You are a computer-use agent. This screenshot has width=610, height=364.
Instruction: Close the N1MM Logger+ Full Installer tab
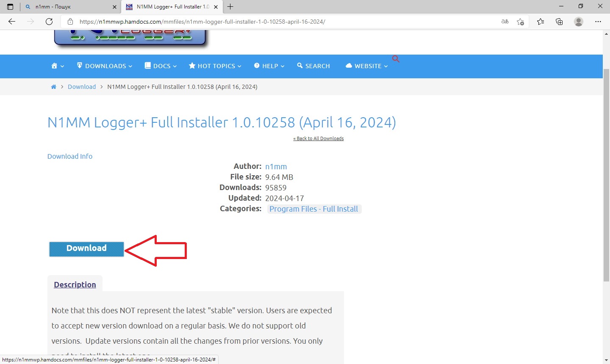point(216,7)
